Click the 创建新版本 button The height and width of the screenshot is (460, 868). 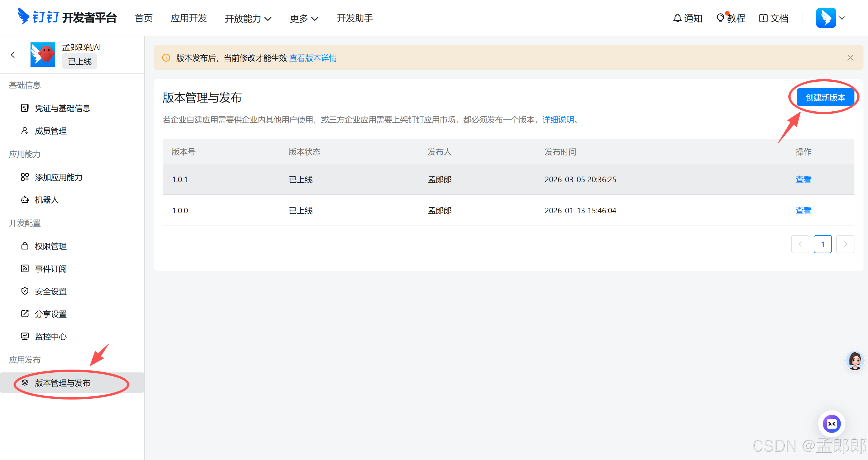(825, 98)
